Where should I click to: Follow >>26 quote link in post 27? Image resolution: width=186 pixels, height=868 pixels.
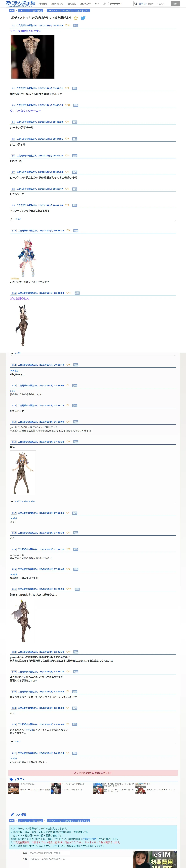(13, 758)
